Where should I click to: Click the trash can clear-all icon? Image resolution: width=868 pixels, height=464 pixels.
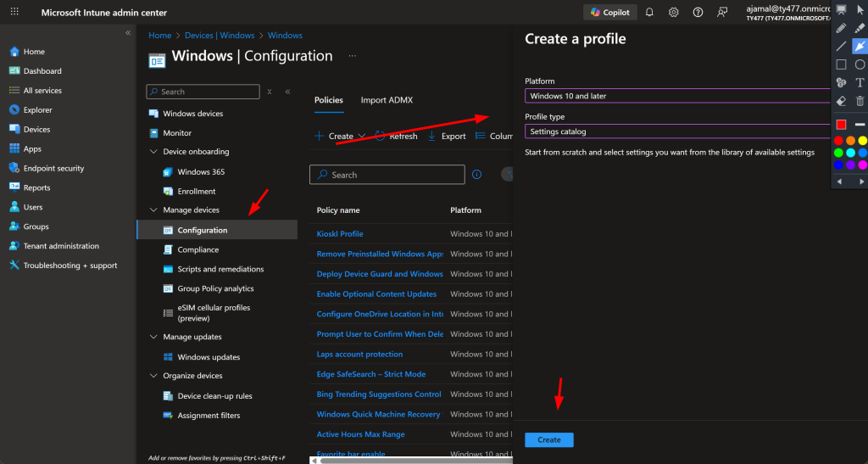pos(860,101)
